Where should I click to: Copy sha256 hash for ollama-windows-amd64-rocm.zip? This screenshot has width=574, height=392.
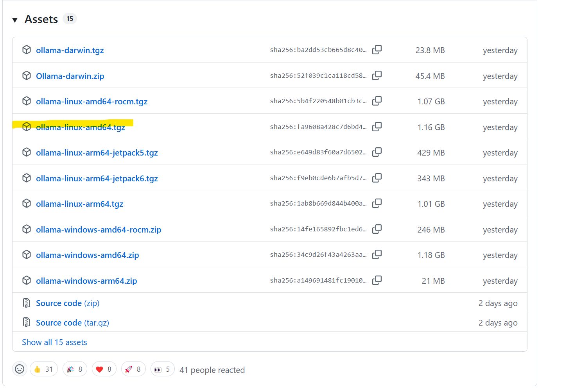(377, 229)
